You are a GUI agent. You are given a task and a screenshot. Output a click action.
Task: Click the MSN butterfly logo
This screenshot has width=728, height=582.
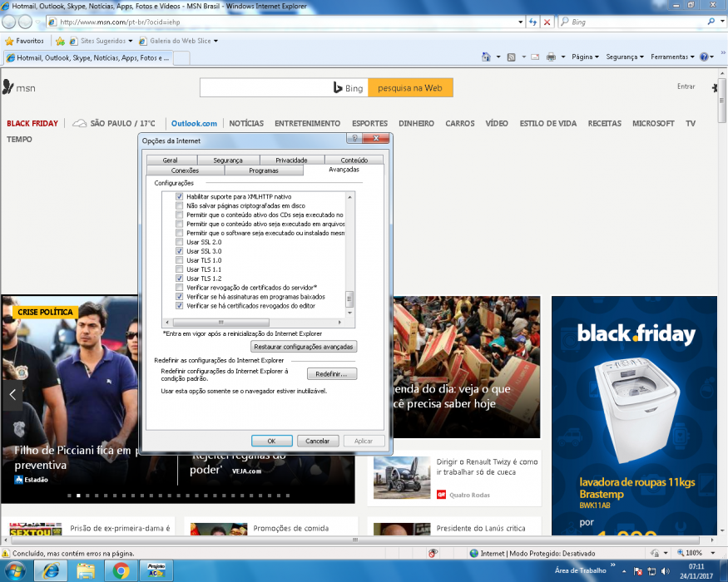7,87
